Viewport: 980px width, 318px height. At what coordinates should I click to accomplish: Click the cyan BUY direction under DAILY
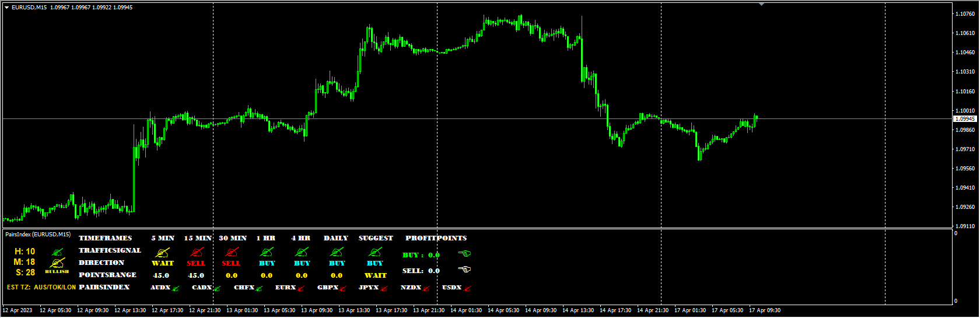tap(337, 263)
